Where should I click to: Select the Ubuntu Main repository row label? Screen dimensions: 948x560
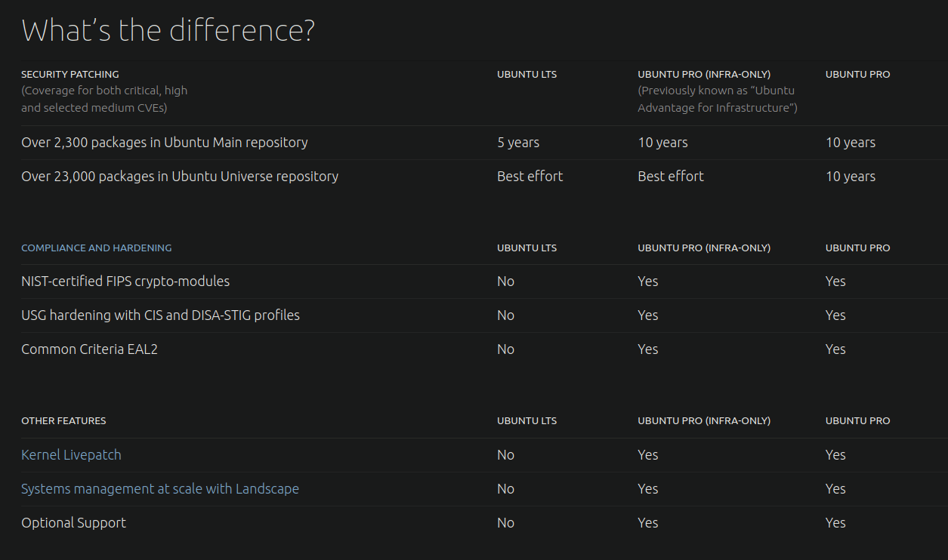coord(165,143)
